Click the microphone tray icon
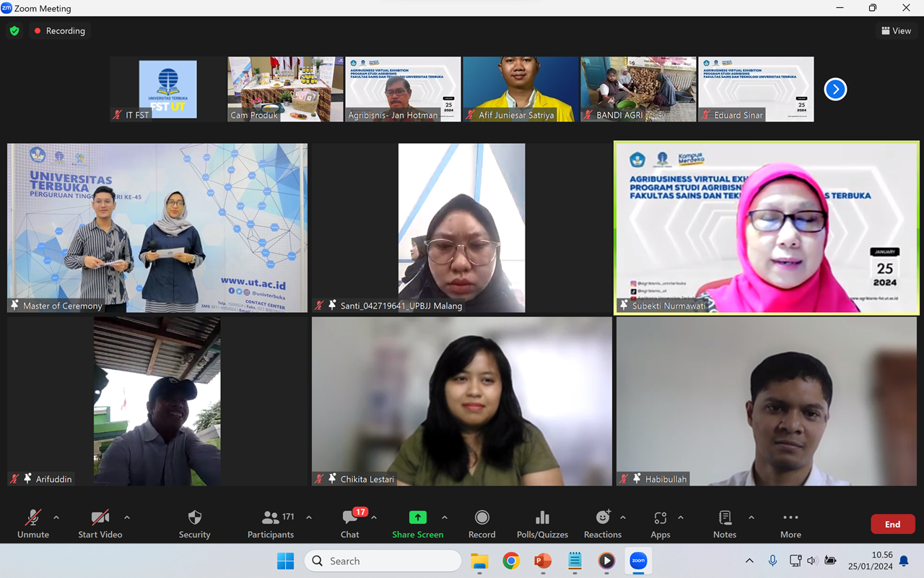 [x=772, y=561]
